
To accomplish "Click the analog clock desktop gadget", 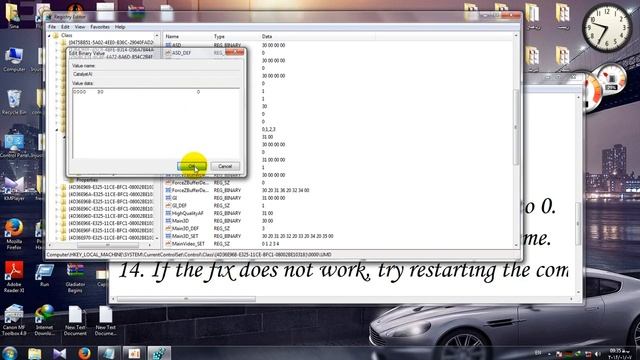I will tap(607, 28).
